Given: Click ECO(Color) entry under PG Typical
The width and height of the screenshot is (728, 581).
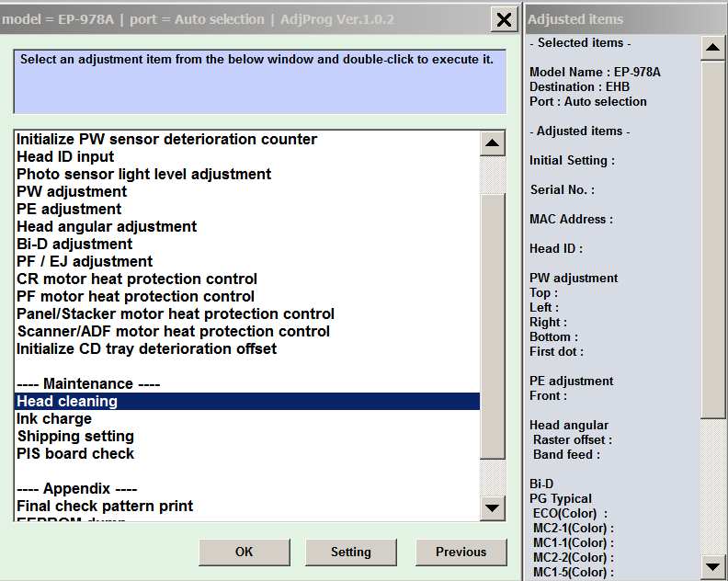Looking at the screenshot, I should (x=570, y=514).
